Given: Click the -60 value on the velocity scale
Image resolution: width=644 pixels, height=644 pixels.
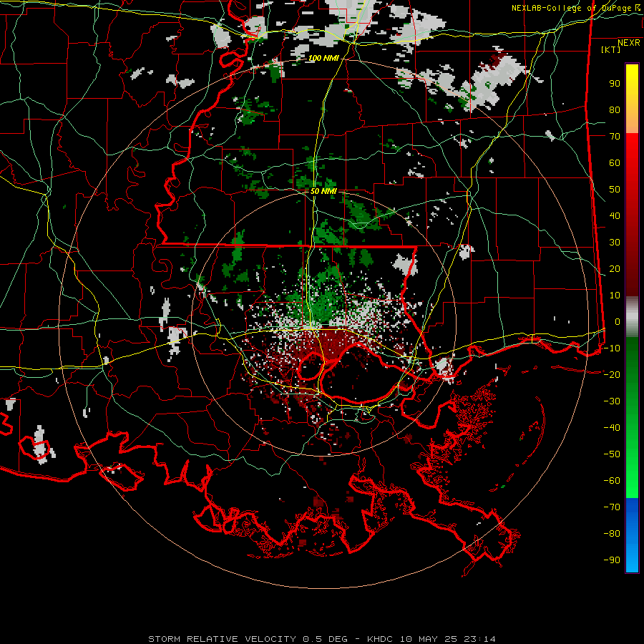Looking at the screenshot, I should tap(612, 481).
